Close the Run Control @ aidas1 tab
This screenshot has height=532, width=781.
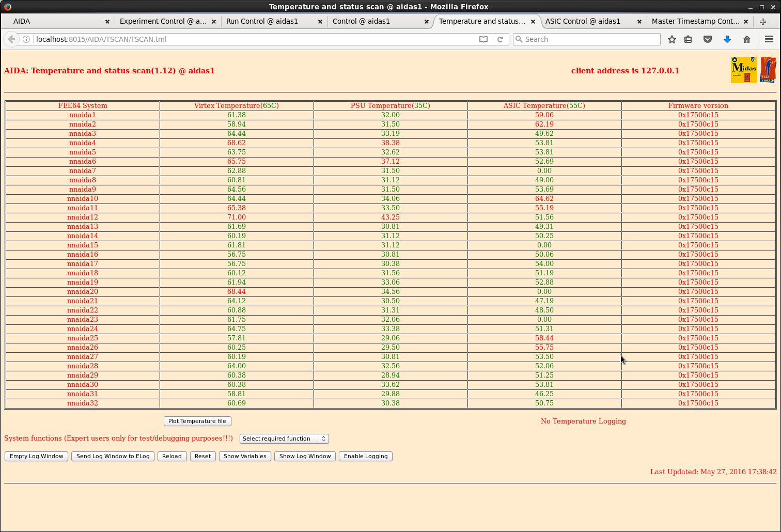[x=320, y=22]
